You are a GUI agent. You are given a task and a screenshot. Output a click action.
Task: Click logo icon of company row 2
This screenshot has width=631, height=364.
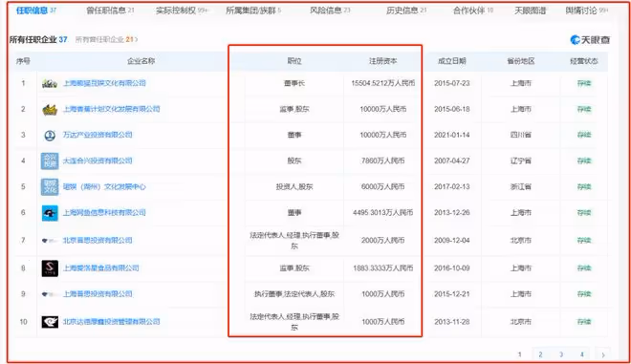point(50,110)
